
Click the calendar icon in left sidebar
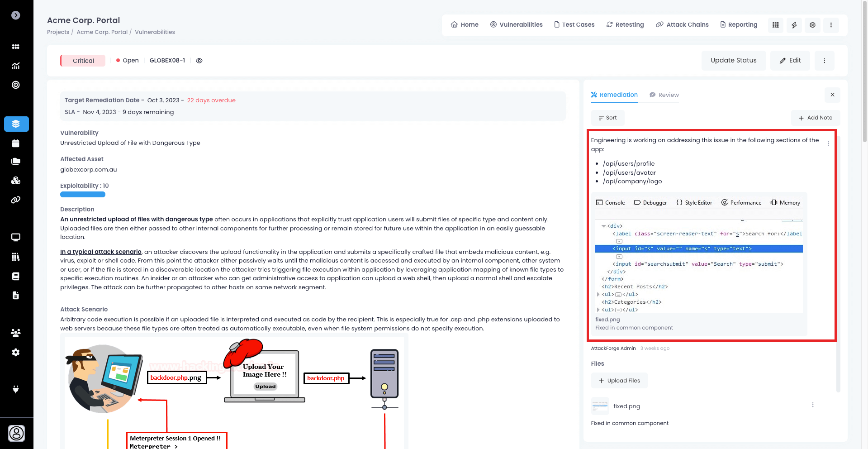click(x=16, y=143)
